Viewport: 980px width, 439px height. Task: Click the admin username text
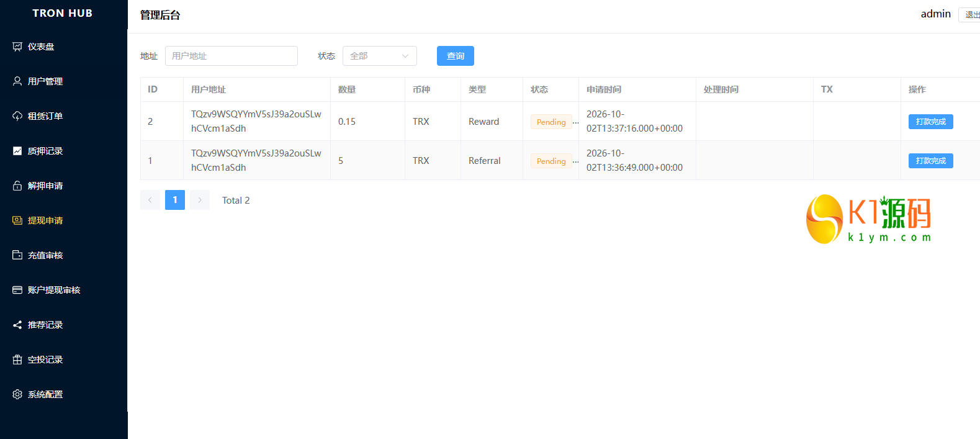[935, 14]
